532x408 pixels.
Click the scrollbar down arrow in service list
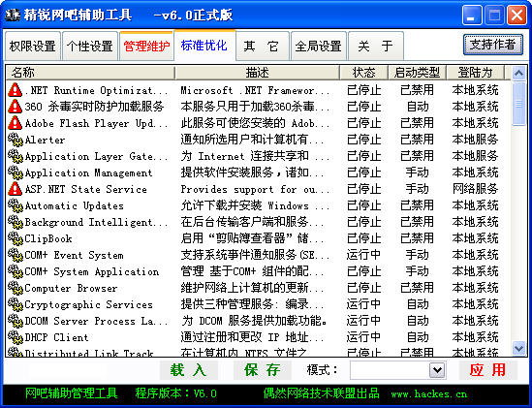[518, 348]
